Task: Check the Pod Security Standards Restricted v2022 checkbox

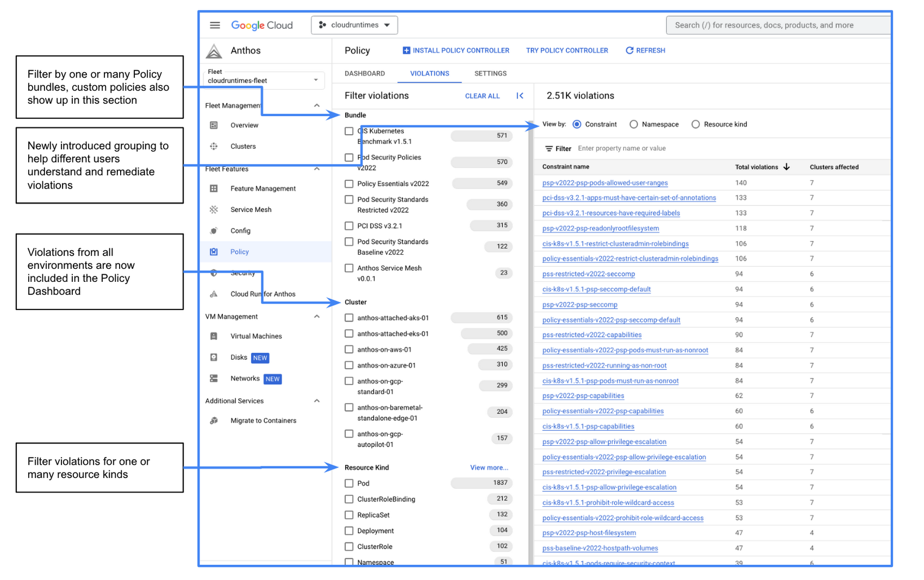Action: (349, 200)
